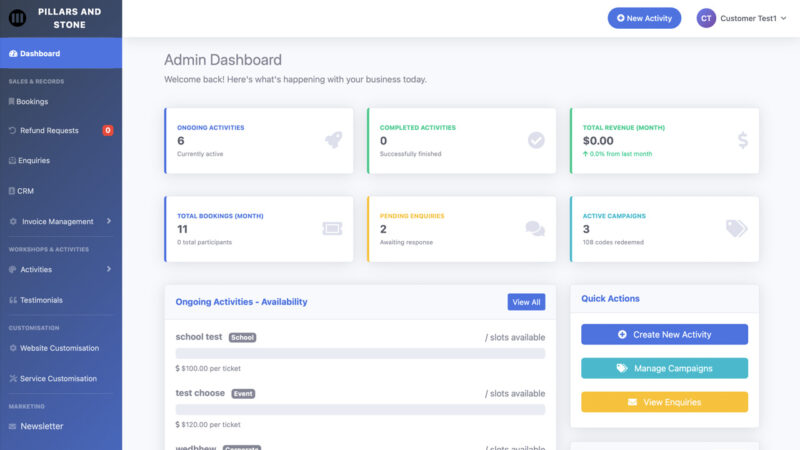Click the chat bubbles icon in Pending Enquiries

tap(535, 228)
